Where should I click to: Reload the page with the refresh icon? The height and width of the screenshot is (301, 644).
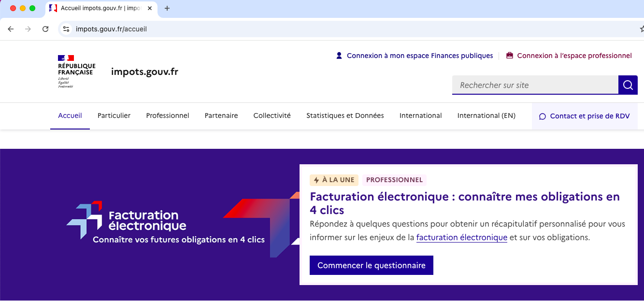coord(45,29)
